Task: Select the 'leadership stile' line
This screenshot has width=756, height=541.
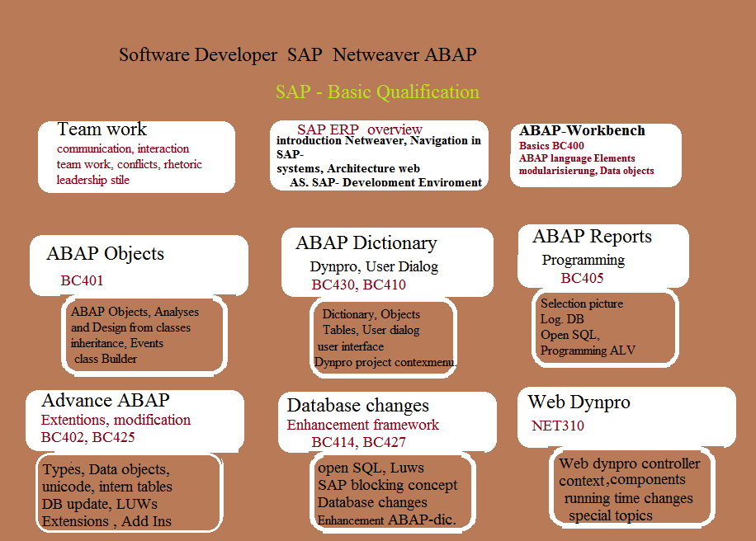Action: pyautogui.click(x=93, y=180)
